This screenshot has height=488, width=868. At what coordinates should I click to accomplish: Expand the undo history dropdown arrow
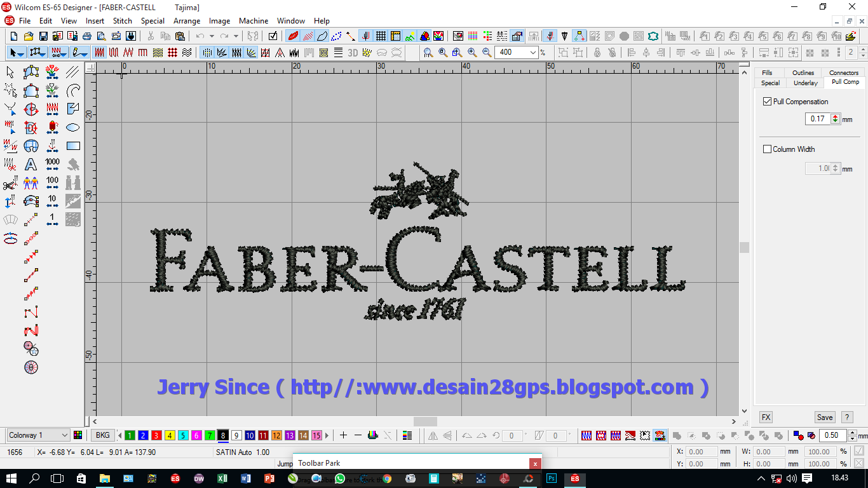coord(212,36)
